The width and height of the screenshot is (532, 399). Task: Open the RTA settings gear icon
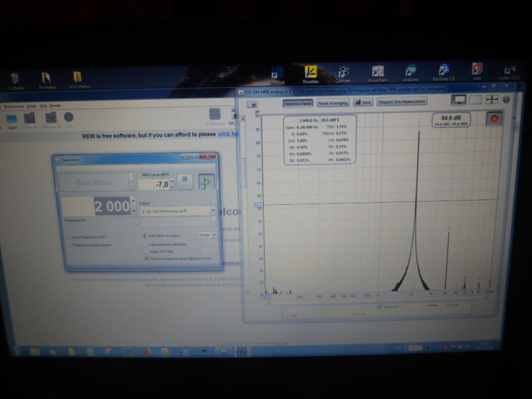coord(506,99)
